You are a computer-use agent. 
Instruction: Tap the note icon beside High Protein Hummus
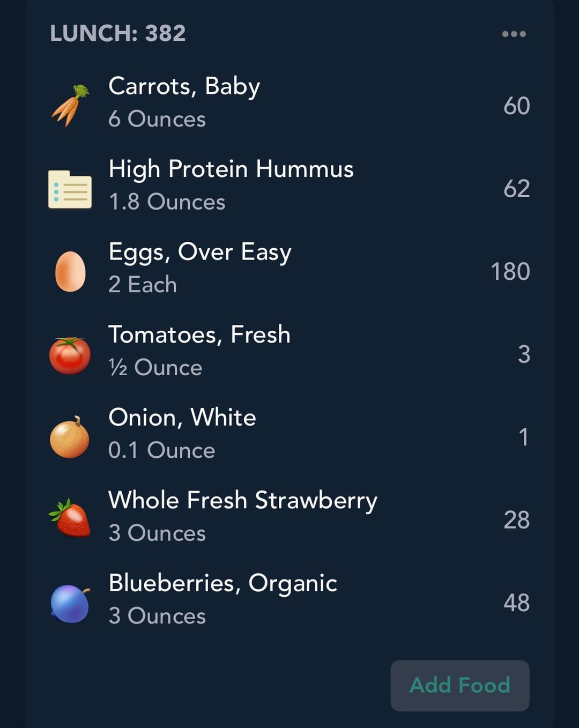tap(70, 189)
